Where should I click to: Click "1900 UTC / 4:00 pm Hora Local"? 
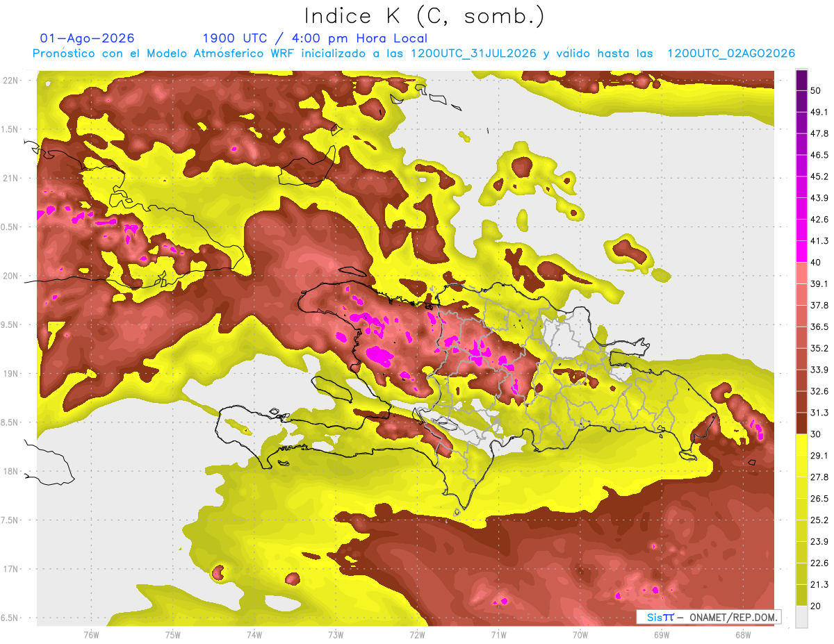pyautogui.click(x=315, y=38)
